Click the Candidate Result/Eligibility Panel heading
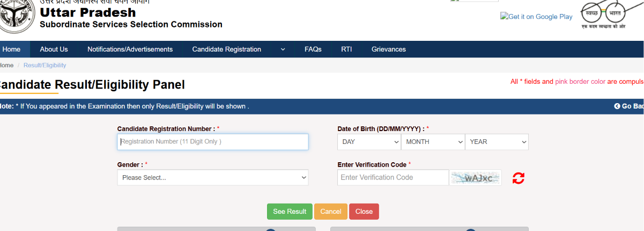Image resolution: width=644 pixels, height=231 pixels. 91,85
